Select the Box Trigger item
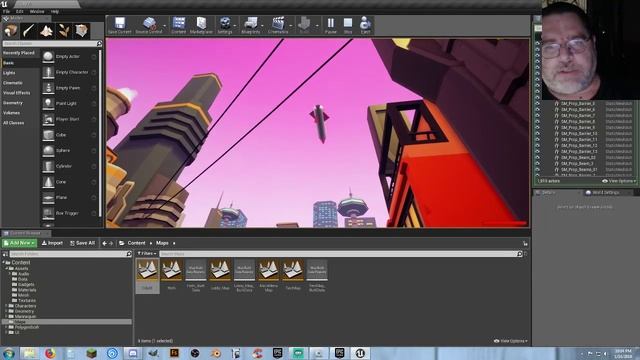Screen dimensions: 640x360 [x=69, y=213]
